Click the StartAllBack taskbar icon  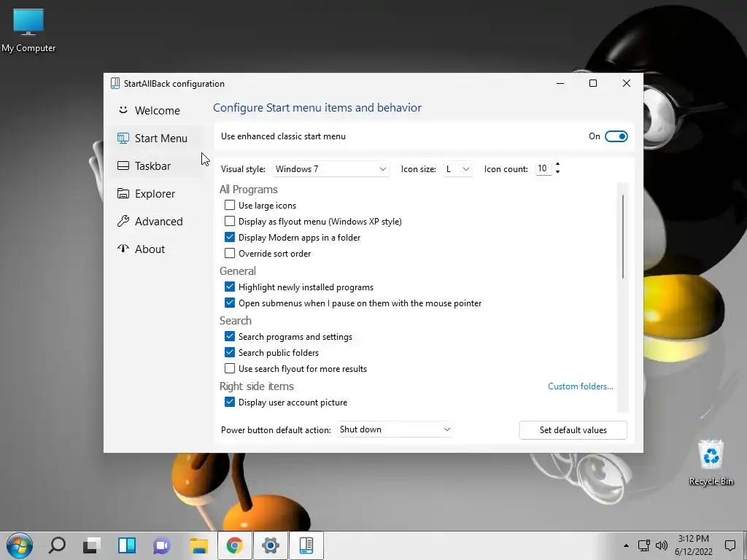tap(306, 545)
